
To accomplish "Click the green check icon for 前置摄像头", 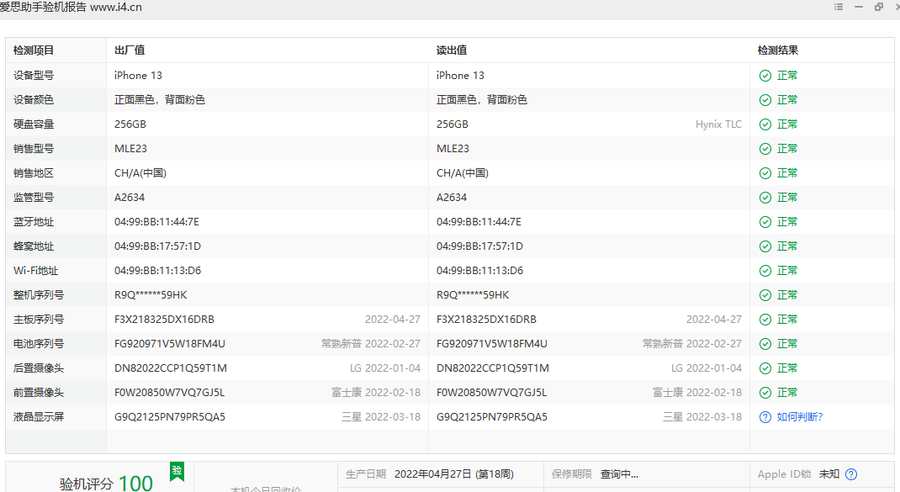I will [x=765, y=393].
